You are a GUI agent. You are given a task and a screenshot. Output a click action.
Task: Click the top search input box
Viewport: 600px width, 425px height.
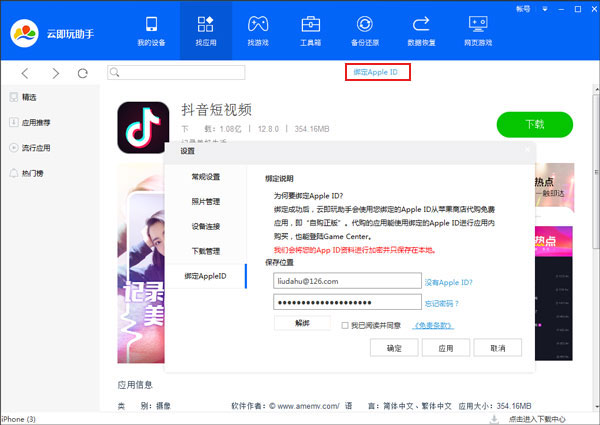[x=176, y=72]
